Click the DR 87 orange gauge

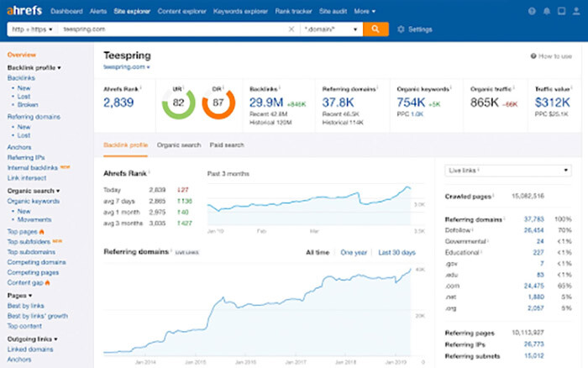(x=218, y=103)
